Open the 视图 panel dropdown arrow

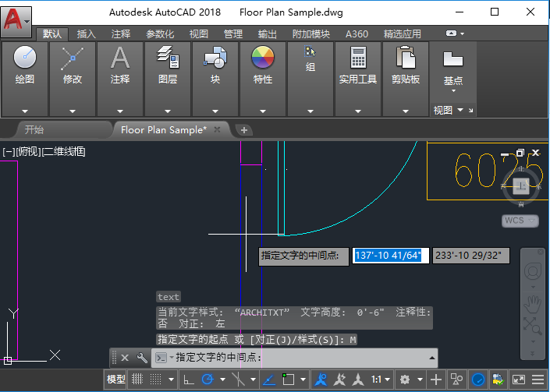(460, 110)
